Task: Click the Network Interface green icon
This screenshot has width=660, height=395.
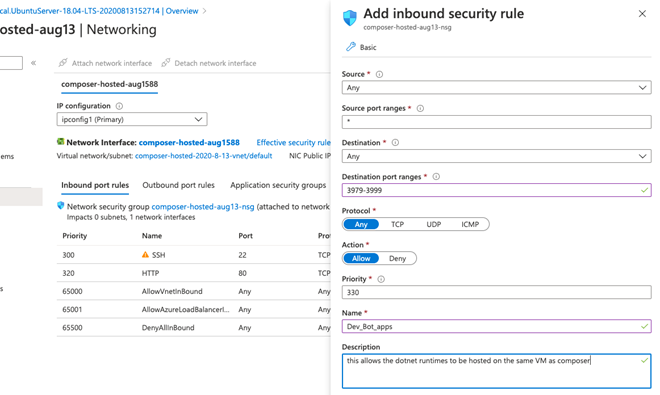Action: [x=61, y=141]
